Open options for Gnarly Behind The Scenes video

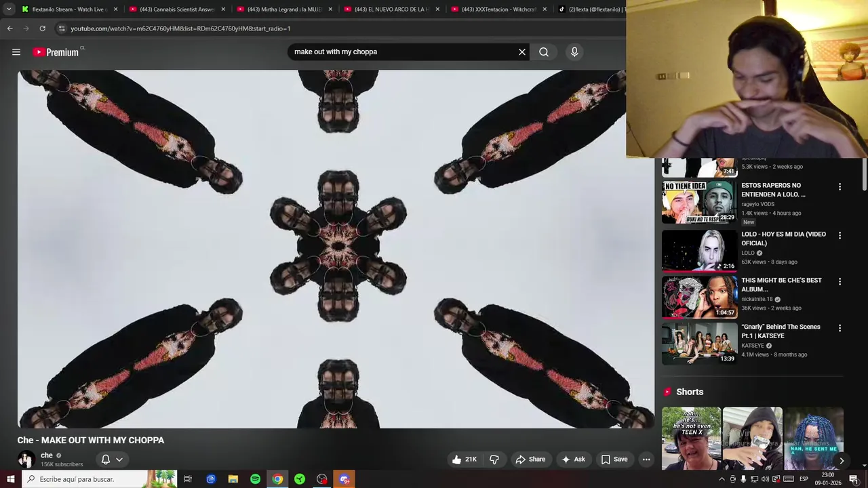(840, 329)
